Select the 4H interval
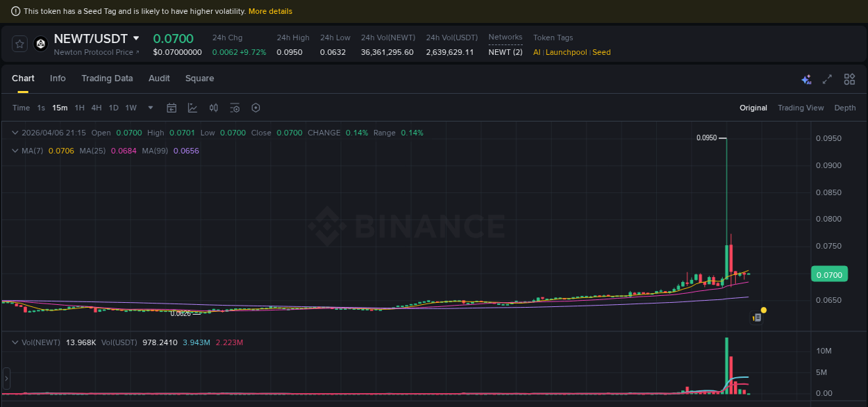The width and height of the screenshot is (868, 407). click(97, 108)
